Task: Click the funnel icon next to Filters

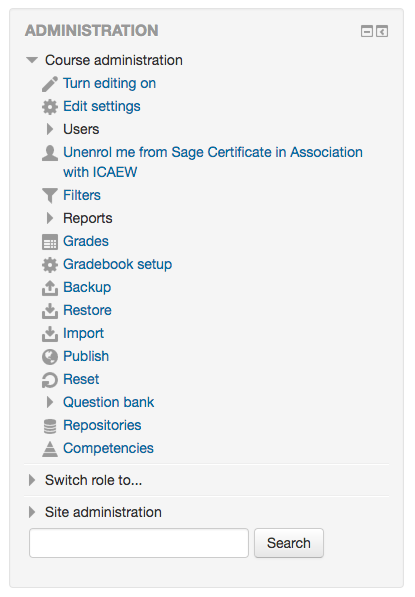Action: [x=50, y=195]
